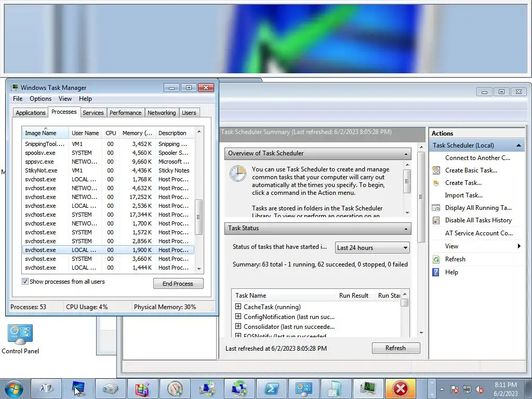Open the colored-blocks defragmenter taskbar icon

(142, 389)
